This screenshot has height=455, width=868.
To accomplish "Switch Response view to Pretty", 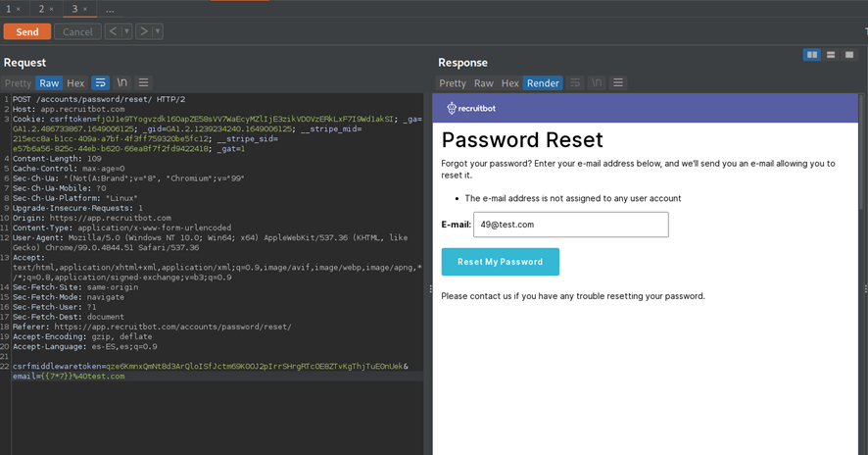I will pyautogui.click(x=453, y=83).
